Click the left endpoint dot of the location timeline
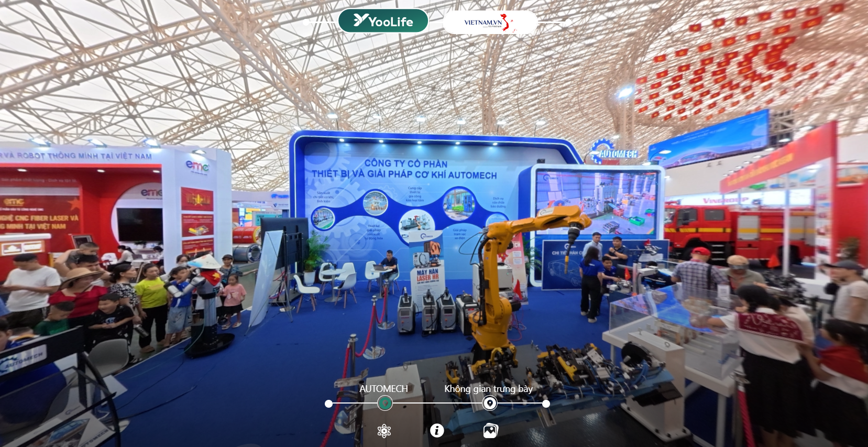Image resolution: width=868 pixels, height=447 pixels. (x=328, y=404)
